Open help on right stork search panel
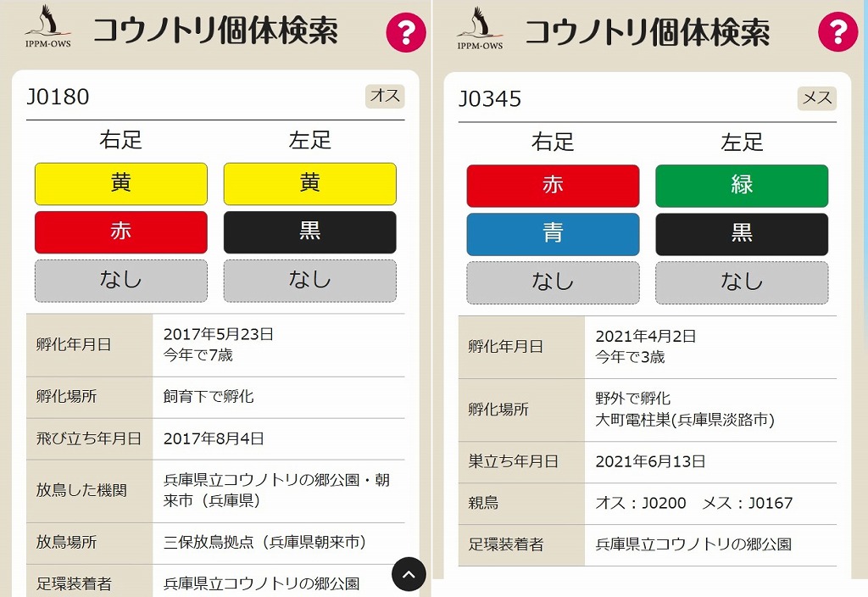868x597 pixels. coord(837,32)
